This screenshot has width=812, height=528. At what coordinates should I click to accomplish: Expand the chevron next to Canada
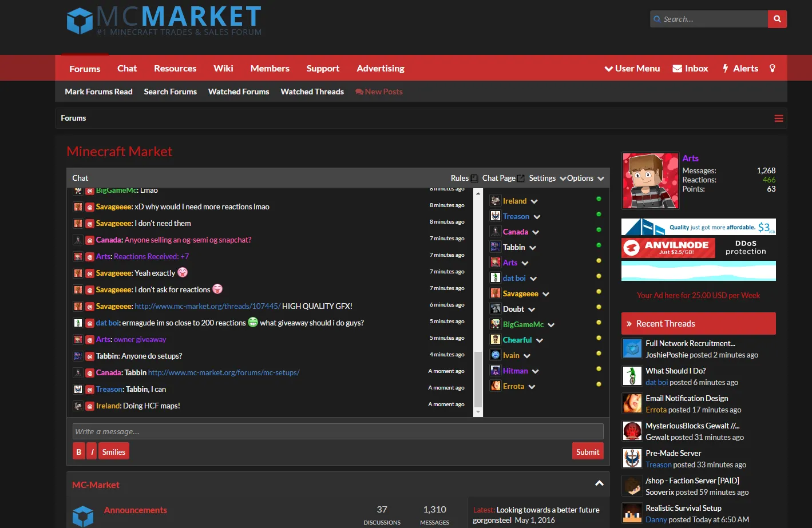pos(536,232)
